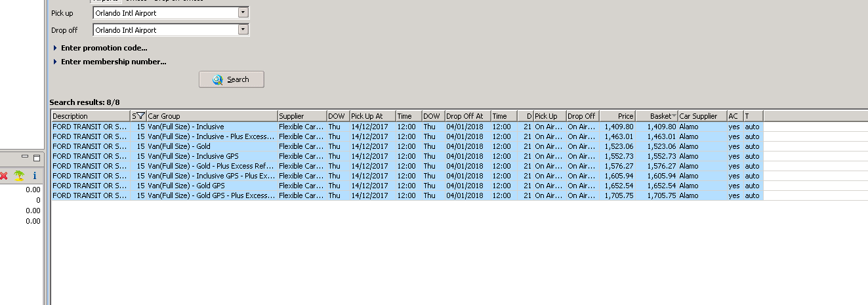Select row Van(Full Size) - Inclusive - Plus Excess

pos(407,136)
